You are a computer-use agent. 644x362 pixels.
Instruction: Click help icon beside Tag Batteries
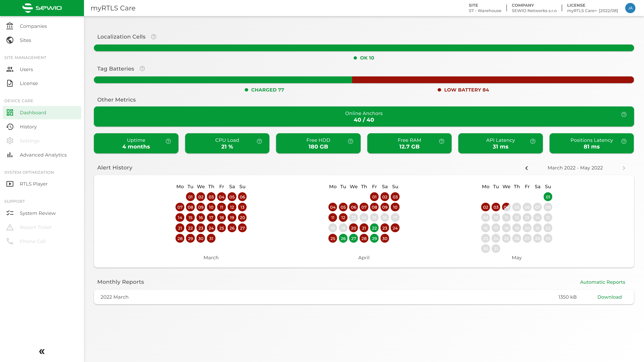tap(142, 69)
